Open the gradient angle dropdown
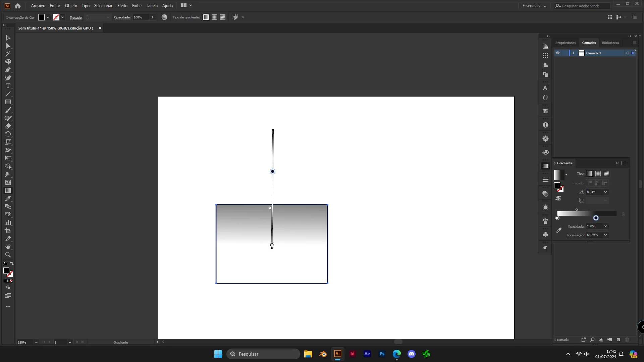Screen dimensions: 644x362 (x=606, y=192)
